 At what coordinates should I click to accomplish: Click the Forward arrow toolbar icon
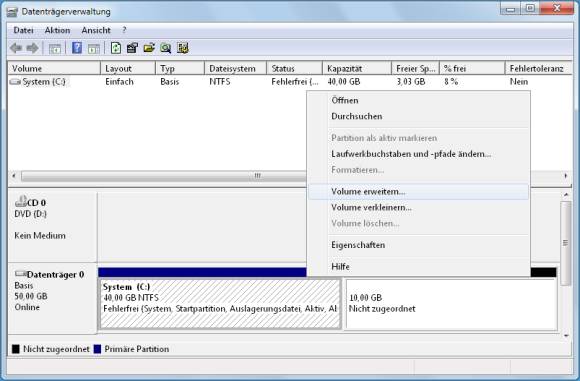pyautogui.click(x=33, y=48)
